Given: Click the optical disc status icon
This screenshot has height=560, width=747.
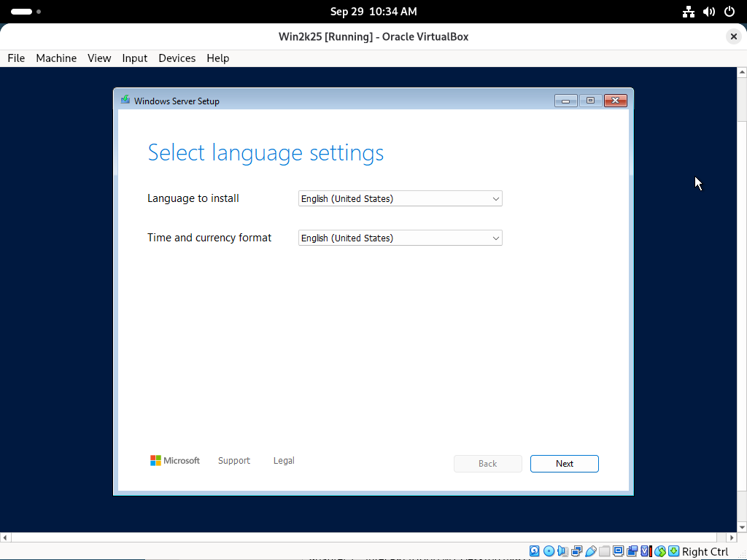Looking at the screenshot, I should tap(549, 551).
